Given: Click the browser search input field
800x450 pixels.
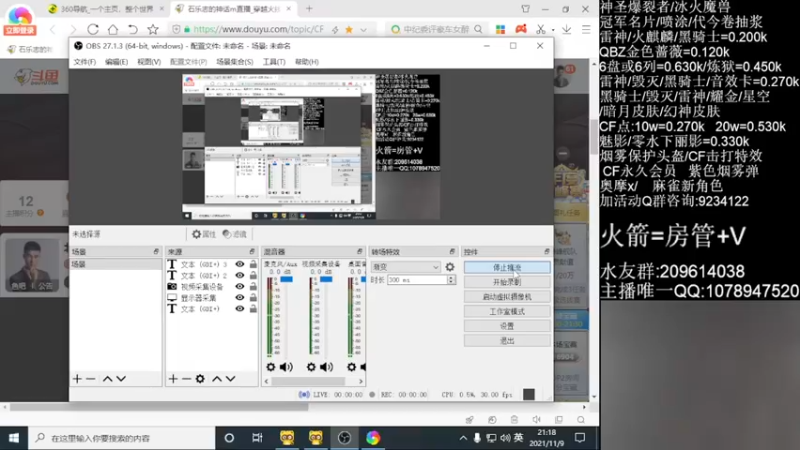Looking at the screenshot, I should (x=436, y=29).
